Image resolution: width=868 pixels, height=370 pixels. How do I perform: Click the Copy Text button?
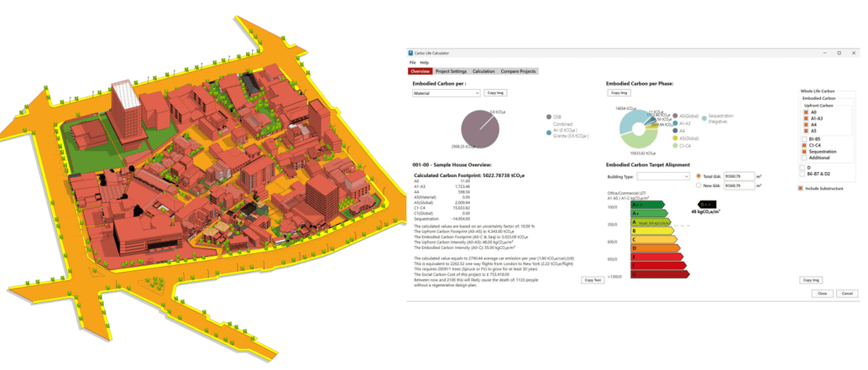point(592,280)
